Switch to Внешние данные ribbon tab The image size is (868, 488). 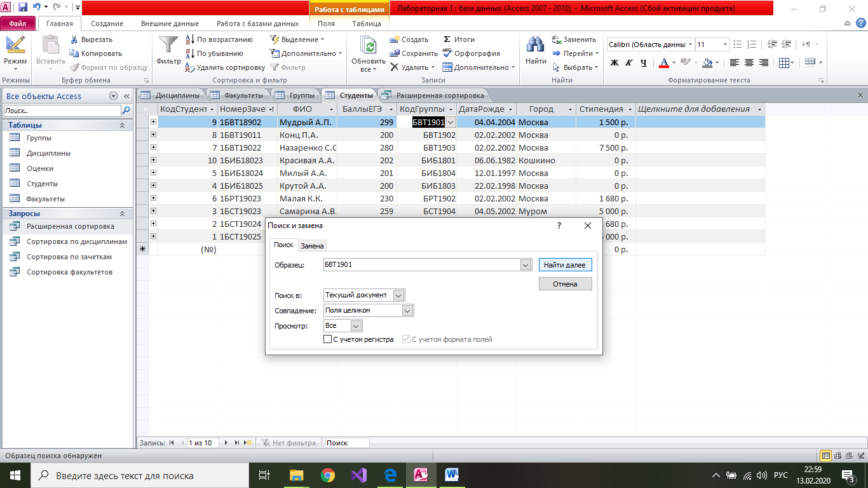(x=170, y=24)
